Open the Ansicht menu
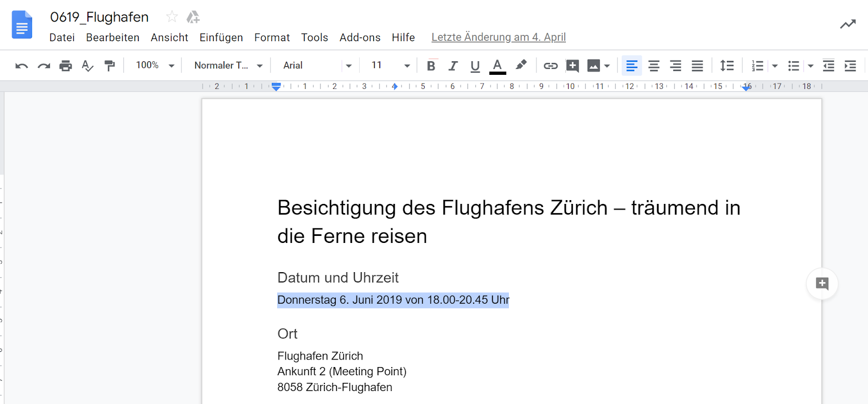Image resolution: width=868 pixels, height=404 pixels. click(x=169, y=37)
